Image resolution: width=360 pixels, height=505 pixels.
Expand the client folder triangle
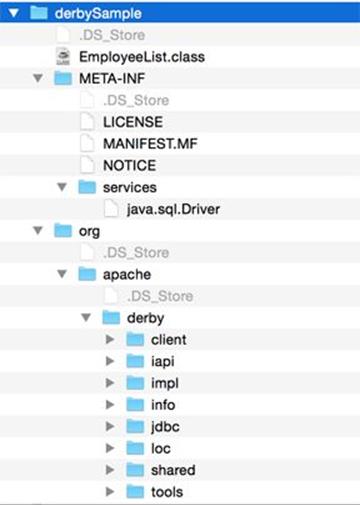click(110, 339)
